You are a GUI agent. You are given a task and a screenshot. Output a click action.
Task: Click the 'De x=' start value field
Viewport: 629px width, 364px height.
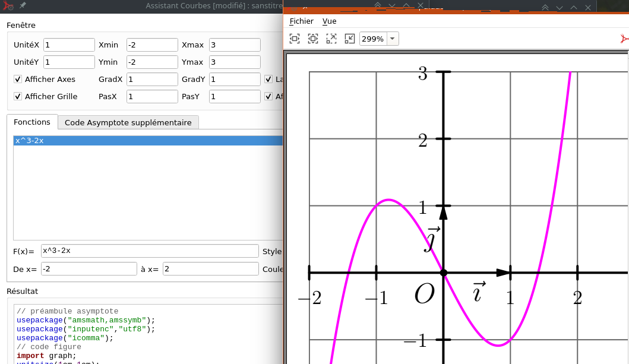88,269
